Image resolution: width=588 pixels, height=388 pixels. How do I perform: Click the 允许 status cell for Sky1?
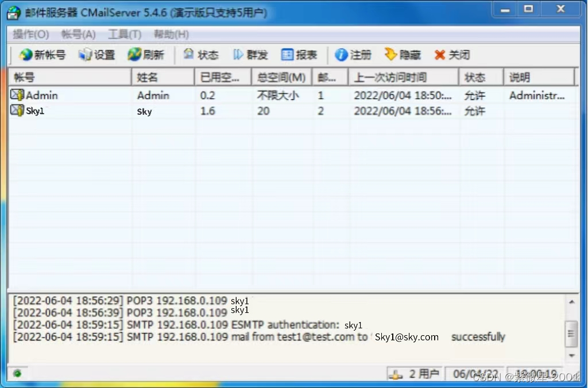[x=474, y=111]
